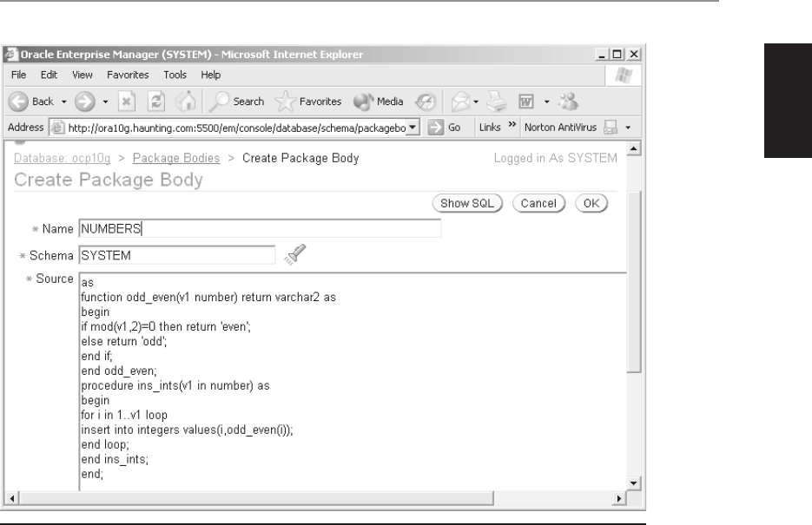The height and width of the screenshot is (525, 812).
Task: Follow the Database: ocp10g breadcrumb link
Action: tap(63, 158)
